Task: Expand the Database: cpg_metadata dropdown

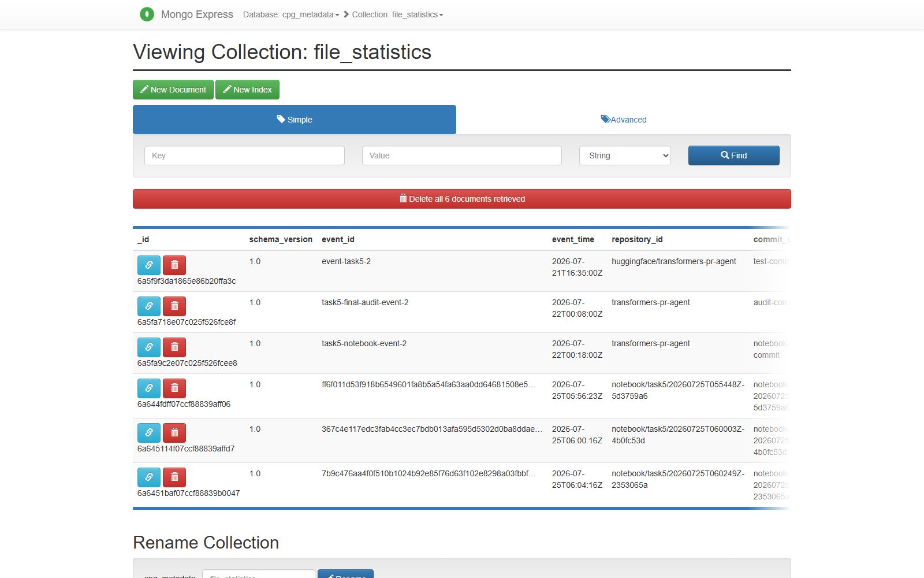Action: tap(291, 14)
